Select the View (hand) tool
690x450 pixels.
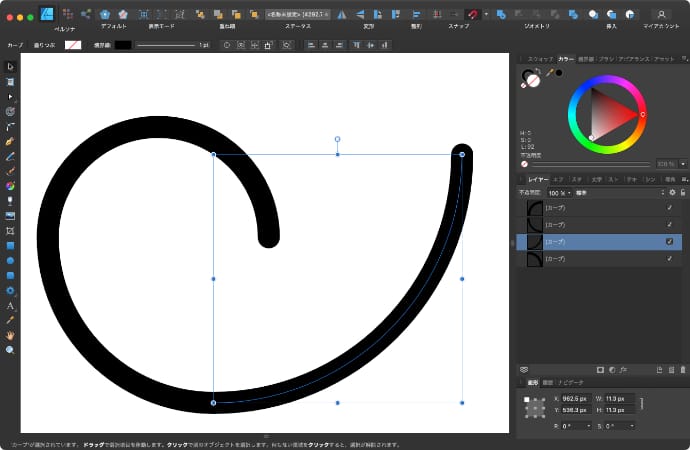10,335
